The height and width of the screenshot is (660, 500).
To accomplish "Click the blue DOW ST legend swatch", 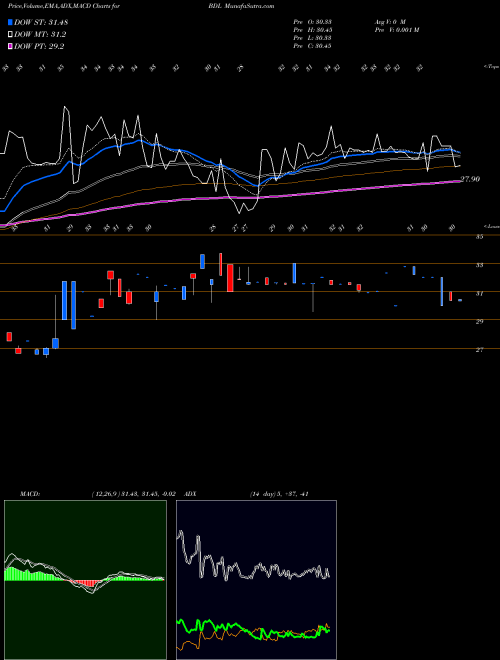I will pos(10,22).
